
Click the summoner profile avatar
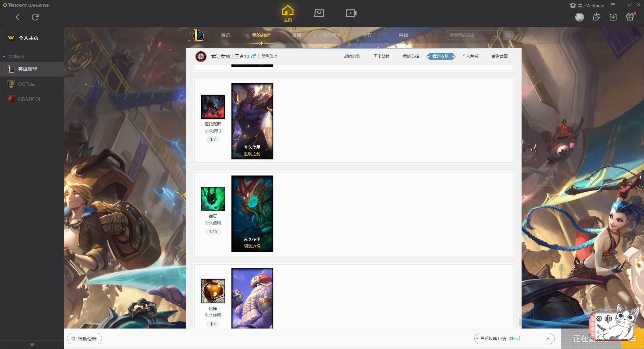click(x=201, y=56)
